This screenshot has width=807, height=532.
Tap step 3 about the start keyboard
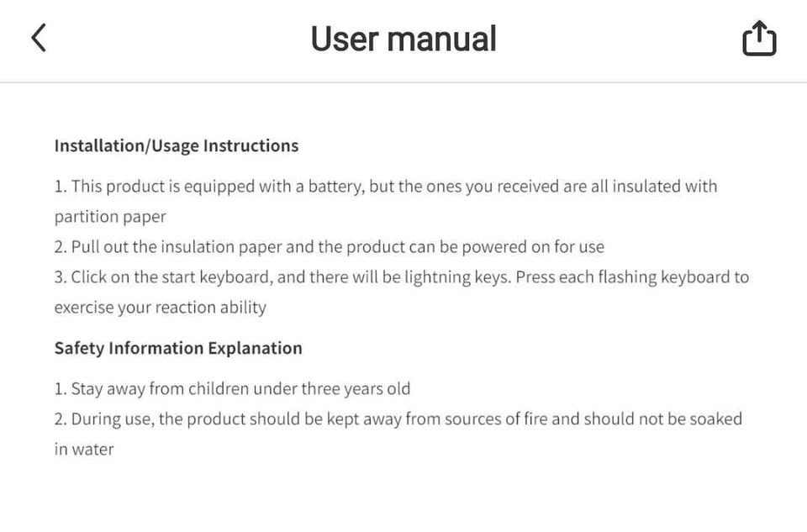pyautogui.click(x=402, y=277)
